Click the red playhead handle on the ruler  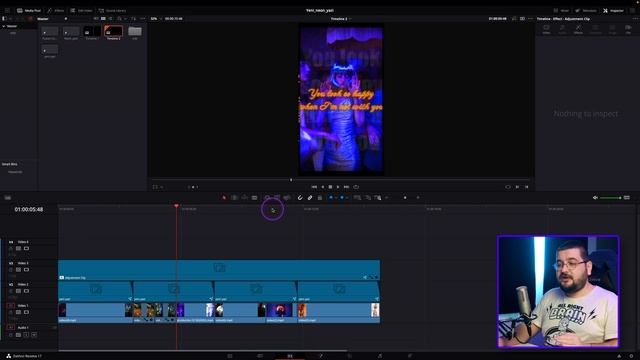[x=176, y=206]
